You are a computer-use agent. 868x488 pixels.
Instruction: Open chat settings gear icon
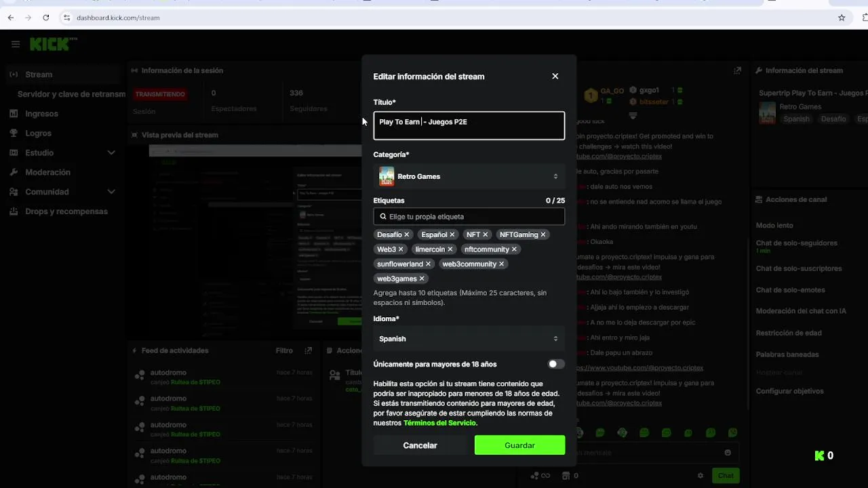(701, 476)
